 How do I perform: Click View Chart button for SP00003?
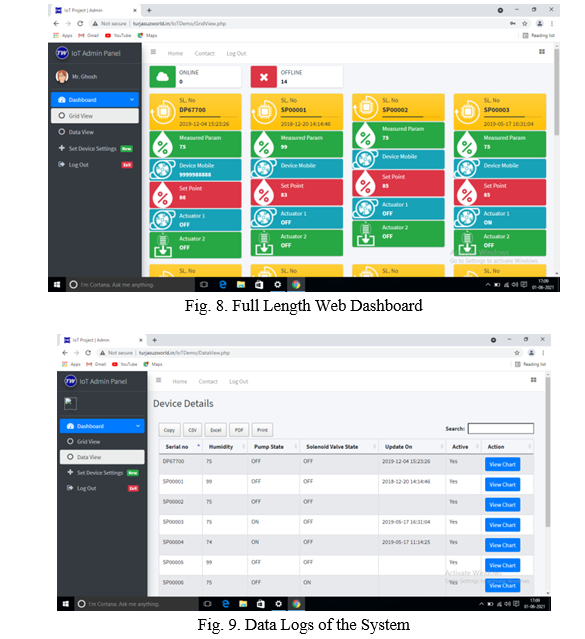pyautogui.click(x=502, y=525)
